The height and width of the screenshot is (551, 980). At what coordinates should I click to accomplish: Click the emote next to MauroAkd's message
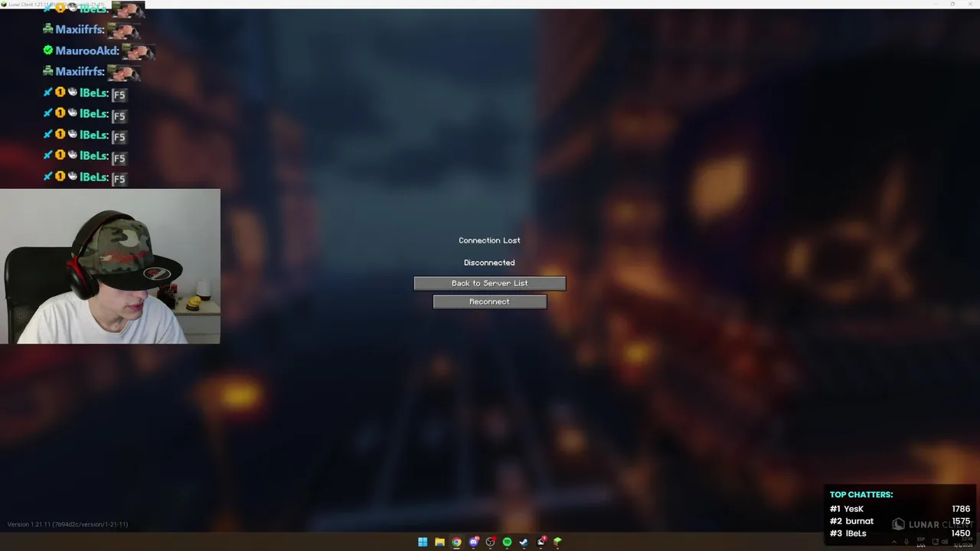click(x=139, y=52)
